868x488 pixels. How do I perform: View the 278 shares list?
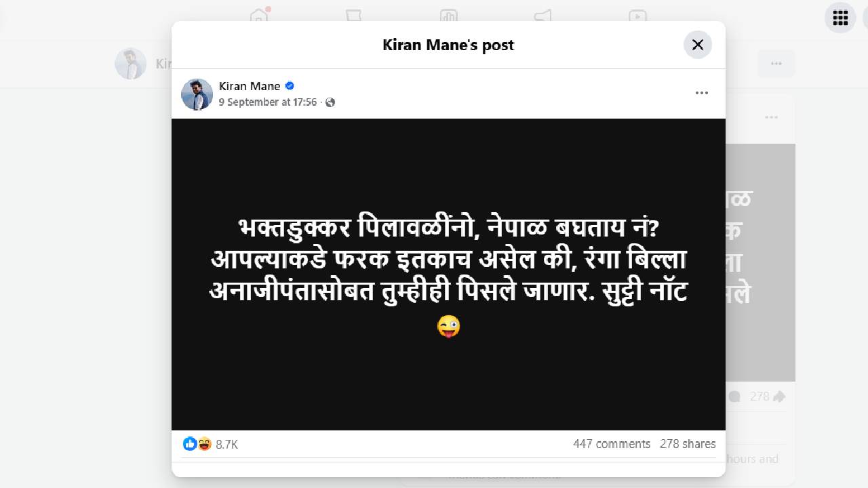pyautogui.click(x=688, y=444)
